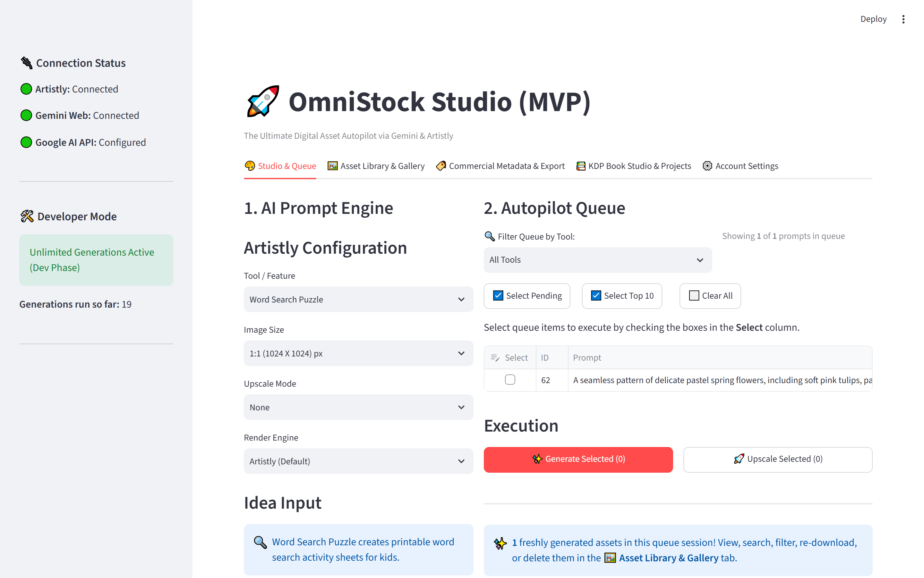Click the Prompt column header
The image size is (924, 578).
(720, 358)
